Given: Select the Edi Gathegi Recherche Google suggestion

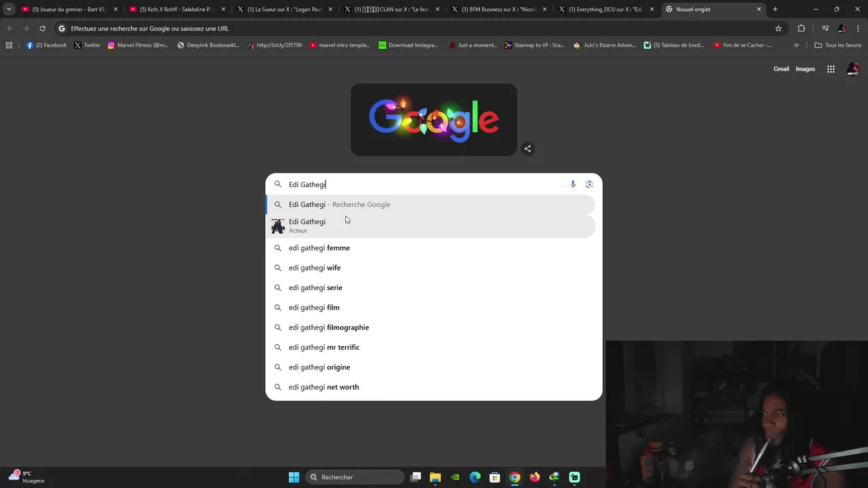Looking at the screenshot, I should point(431,205).
